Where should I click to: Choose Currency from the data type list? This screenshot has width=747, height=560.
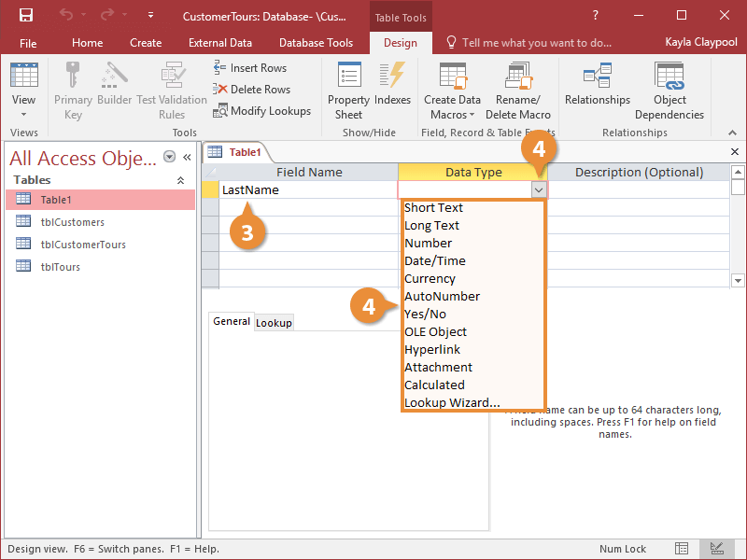pyautogui.click(x=473, y=278)
